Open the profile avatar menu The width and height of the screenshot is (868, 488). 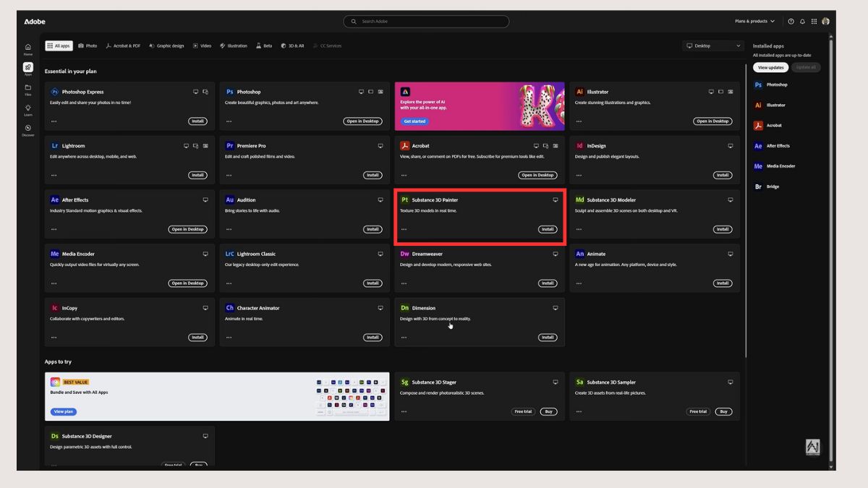(825, 22)
